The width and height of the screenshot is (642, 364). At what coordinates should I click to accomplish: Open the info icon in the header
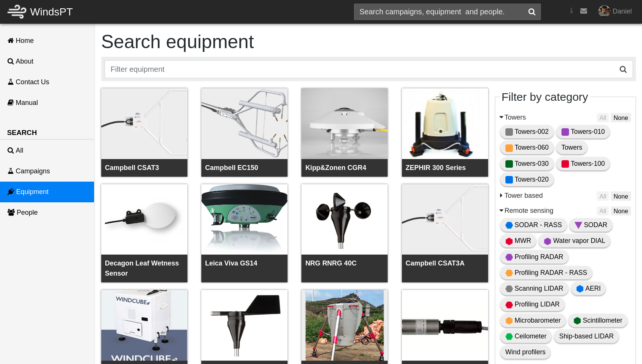(571, 11)
